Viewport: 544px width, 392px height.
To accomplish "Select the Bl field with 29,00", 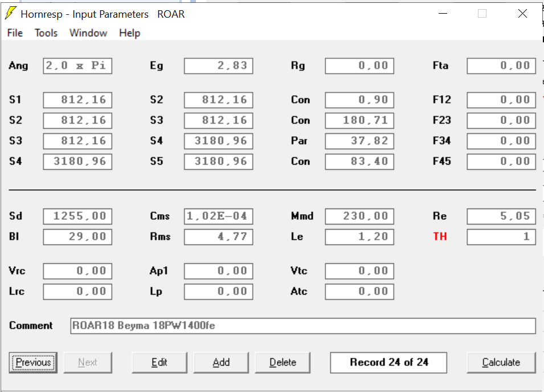I will (77, 236).
